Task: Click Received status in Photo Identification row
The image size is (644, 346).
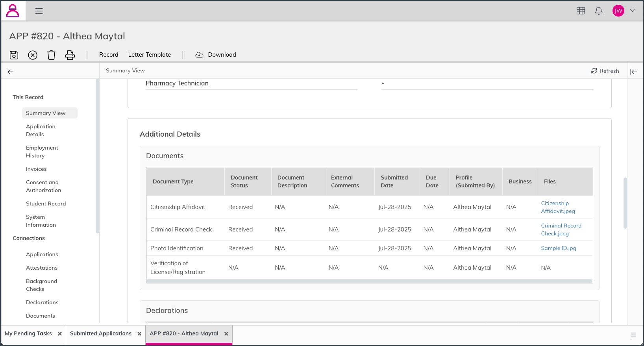Action: pyautogui.click(x=241, y=248)
